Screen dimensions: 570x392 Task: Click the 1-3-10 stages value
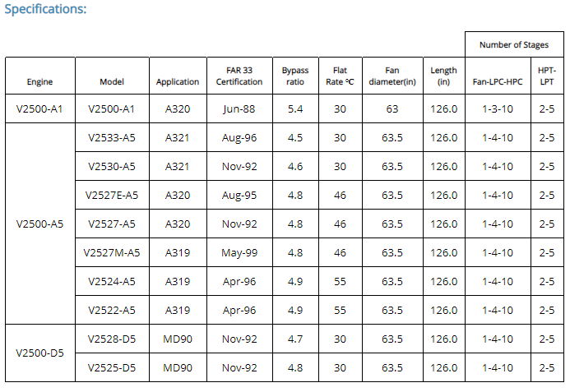pyautogui.click(x=498, y=109)
